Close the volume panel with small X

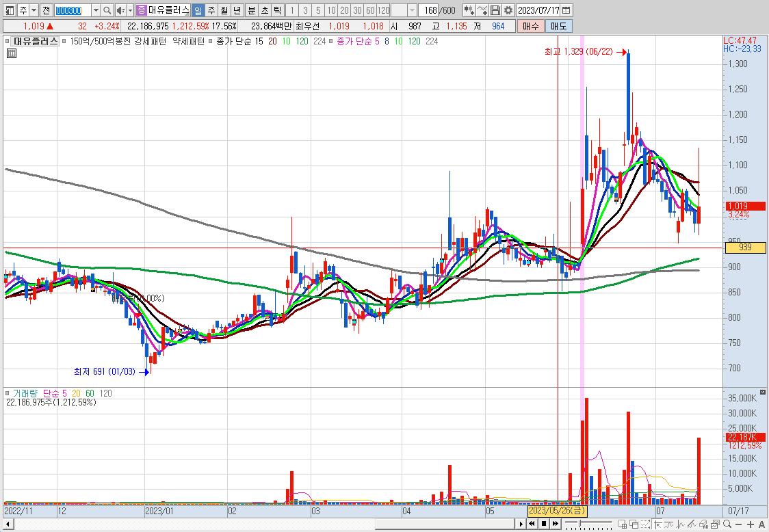[763, 393]
